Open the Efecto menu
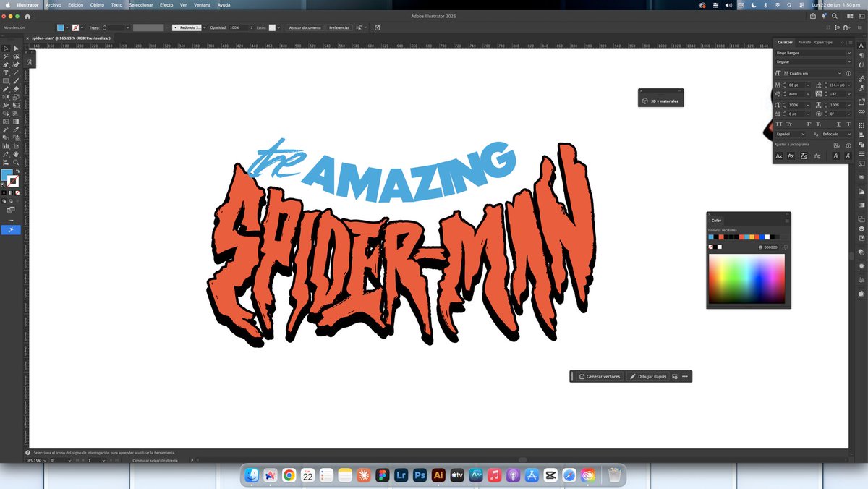 166,4
